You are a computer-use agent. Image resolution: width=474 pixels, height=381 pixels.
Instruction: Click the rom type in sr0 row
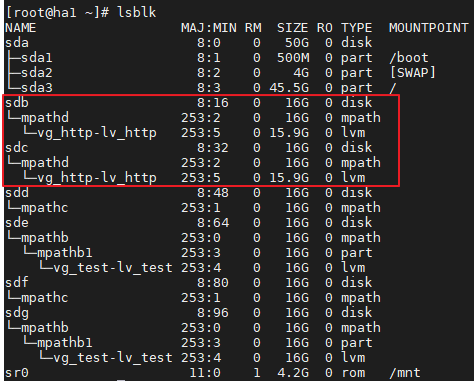point(353,373)
